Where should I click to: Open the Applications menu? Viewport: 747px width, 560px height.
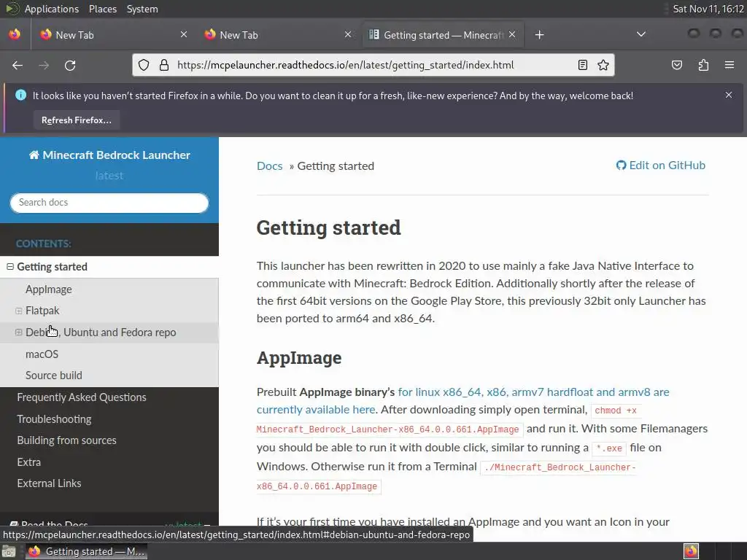pos(52,9)
